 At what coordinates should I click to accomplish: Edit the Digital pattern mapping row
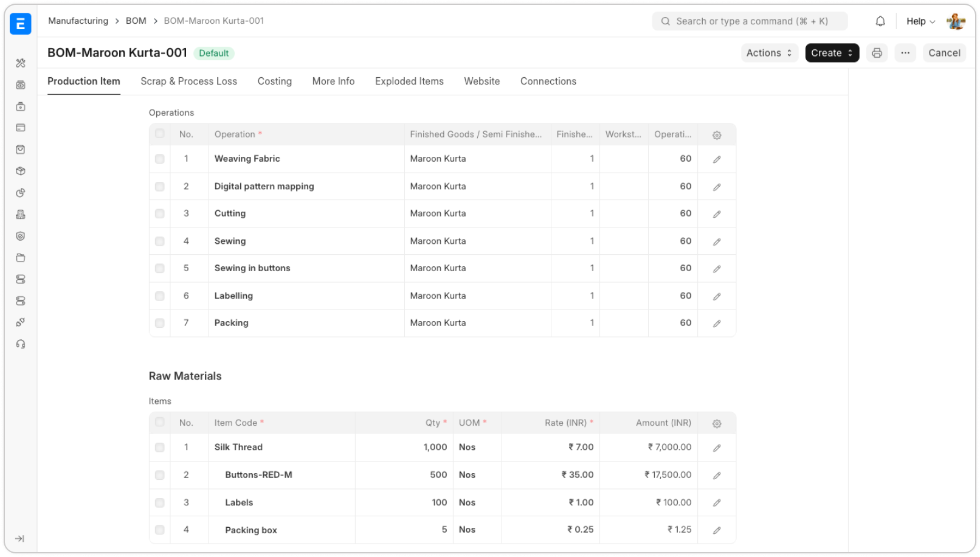717,187
